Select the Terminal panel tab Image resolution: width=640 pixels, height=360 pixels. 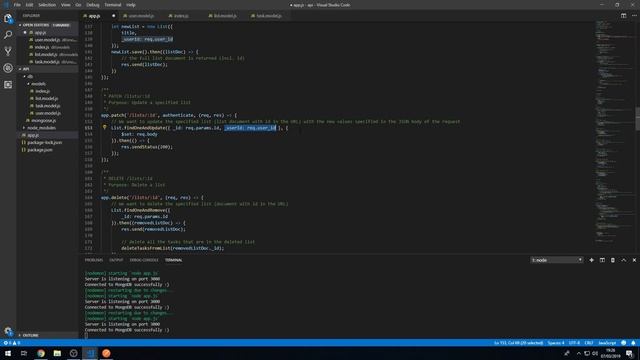coord(173,260)
